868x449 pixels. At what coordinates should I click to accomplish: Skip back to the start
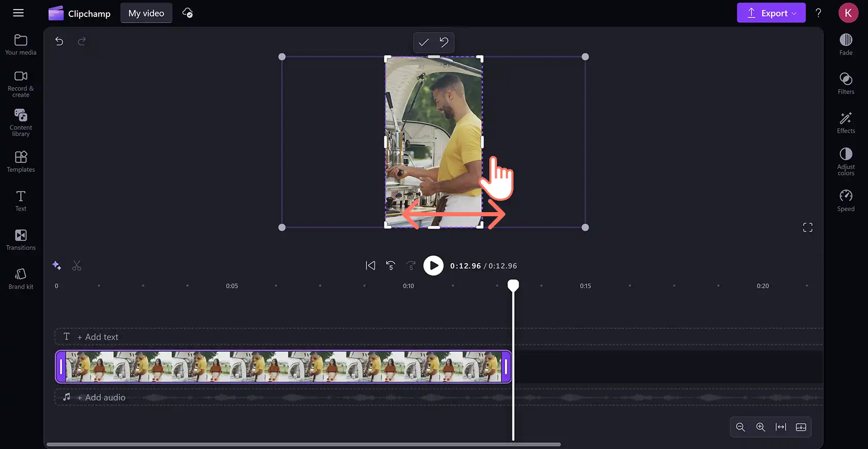point(370,266)
